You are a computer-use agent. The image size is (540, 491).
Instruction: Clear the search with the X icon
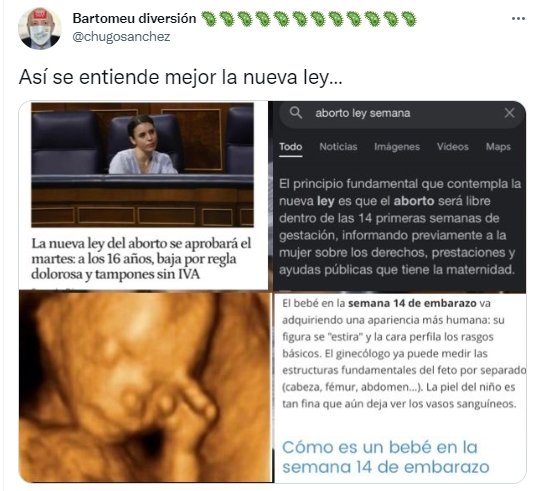(509, 113)
